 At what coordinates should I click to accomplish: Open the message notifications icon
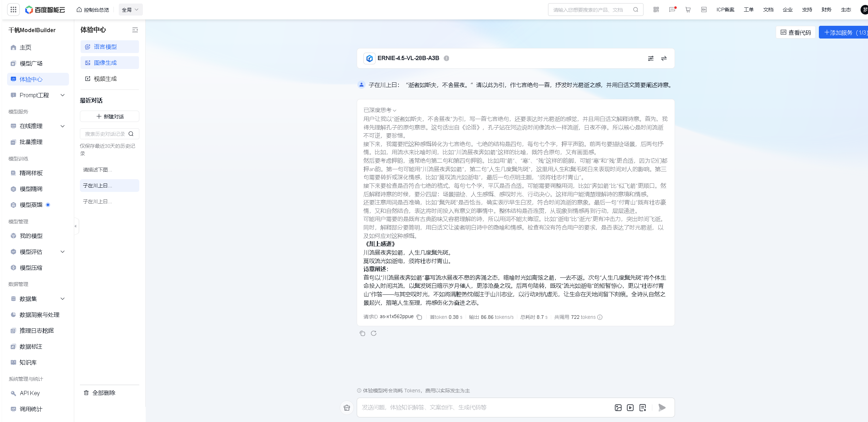(672, 10)
